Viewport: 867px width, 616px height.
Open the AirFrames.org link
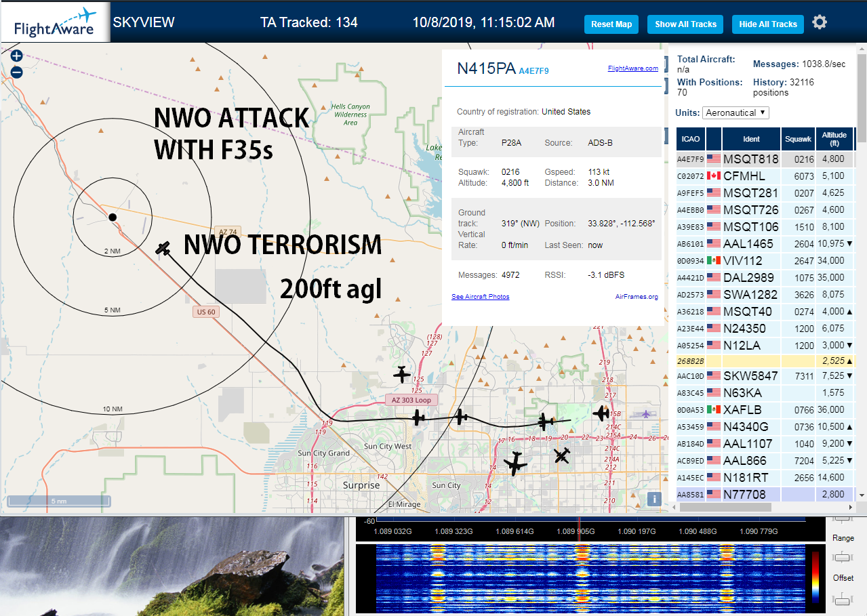pos(637,297)
